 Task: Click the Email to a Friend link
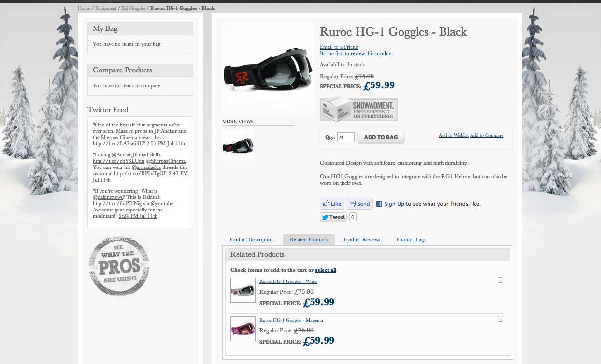339,47
